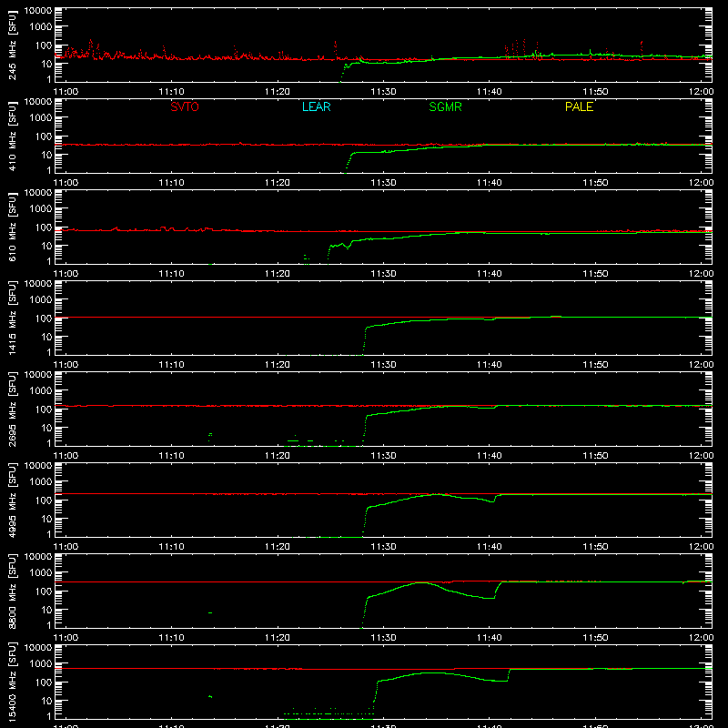Viewport: 728px width, 728px height.
Task: Click the 11:30 tick below 8800 MHz plot
Action: pyautogui.click(x=383, y=638)
